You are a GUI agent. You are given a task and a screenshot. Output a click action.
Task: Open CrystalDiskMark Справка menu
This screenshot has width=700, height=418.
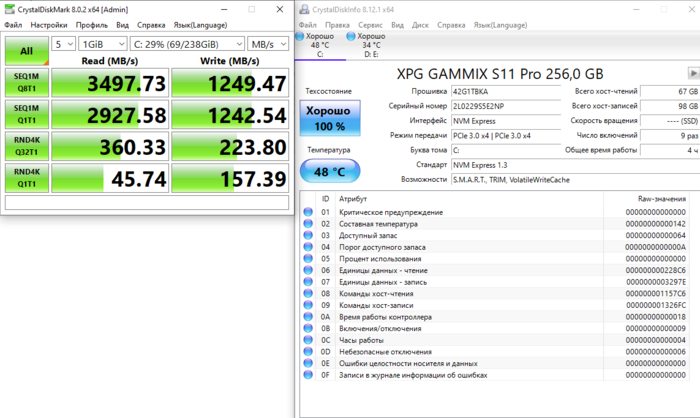(151, 25)
